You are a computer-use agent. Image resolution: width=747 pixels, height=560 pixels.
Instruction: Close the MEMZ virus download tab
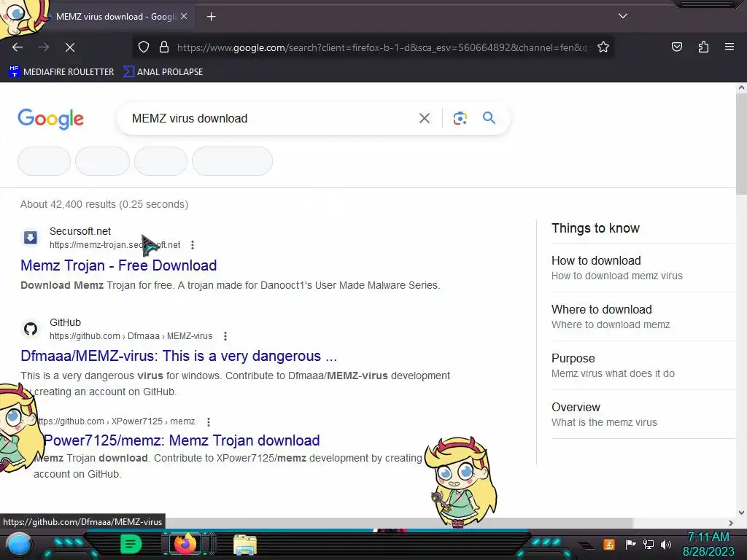pyautogui.click(x=184, y=16)
